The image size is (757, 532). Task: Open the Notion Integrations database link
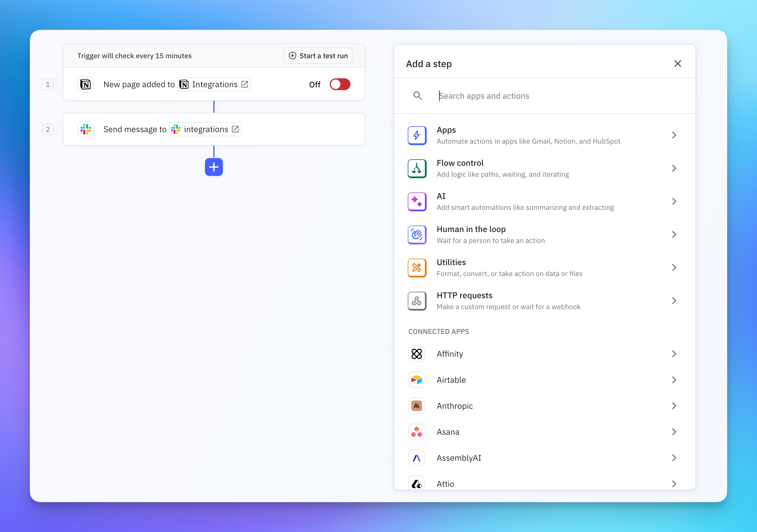coord(214,85)
